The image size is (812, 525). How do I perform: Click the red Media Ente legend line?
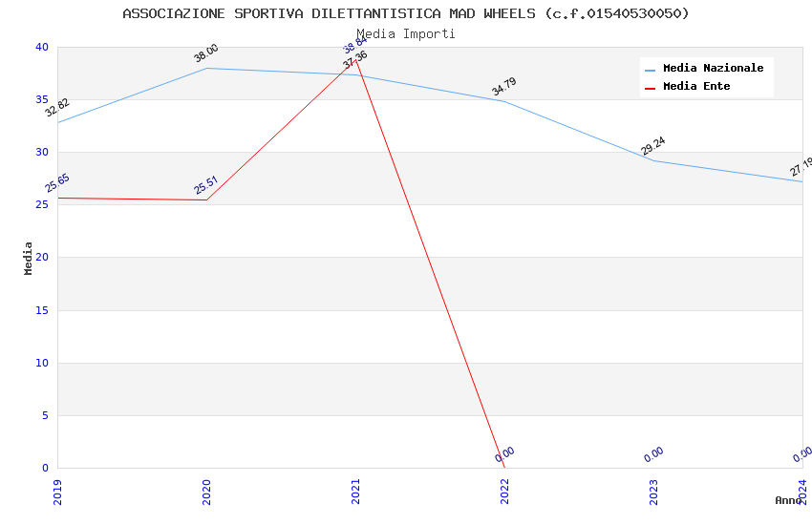[651, 88]
